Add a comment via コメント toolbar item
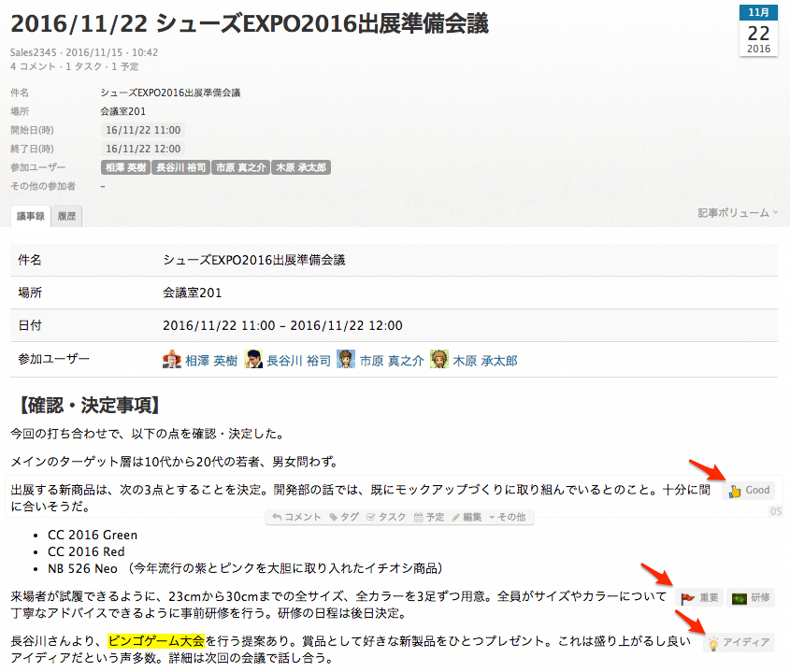 tap(296, 518)
